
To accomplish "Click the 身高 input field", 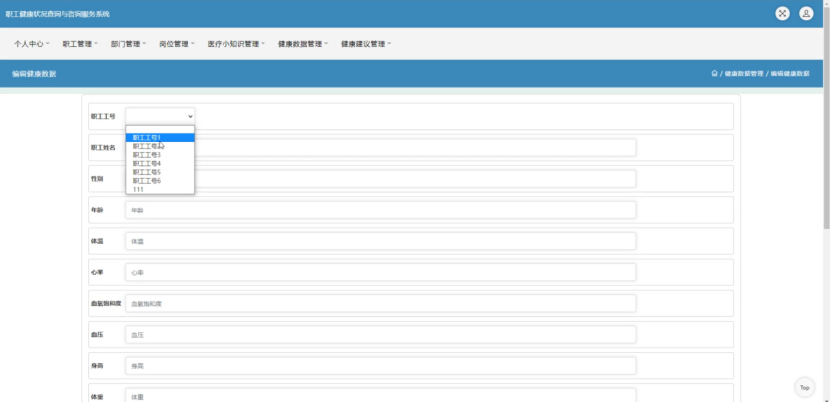I will click(x=381, y=366).
